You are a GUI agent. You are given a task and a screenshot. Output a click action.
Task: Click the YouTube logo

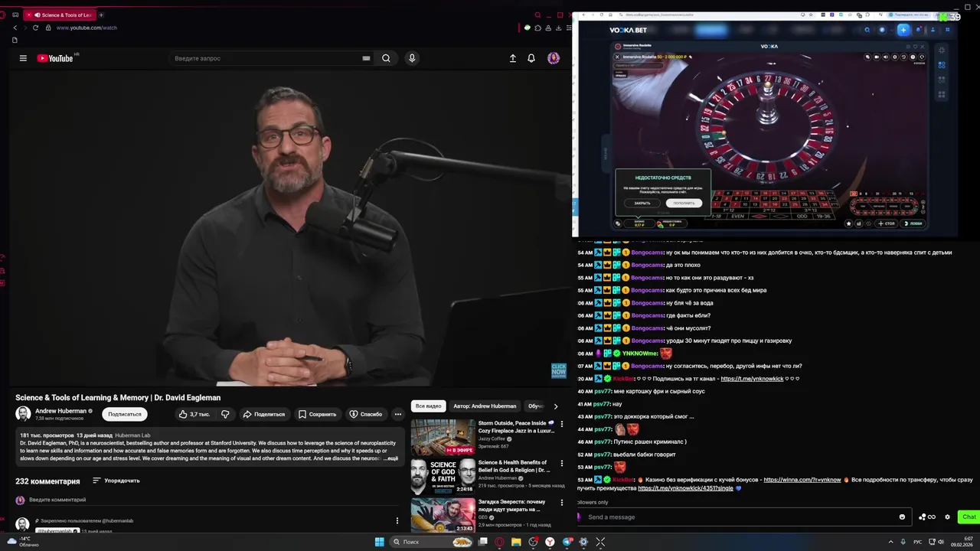point(54,58)
